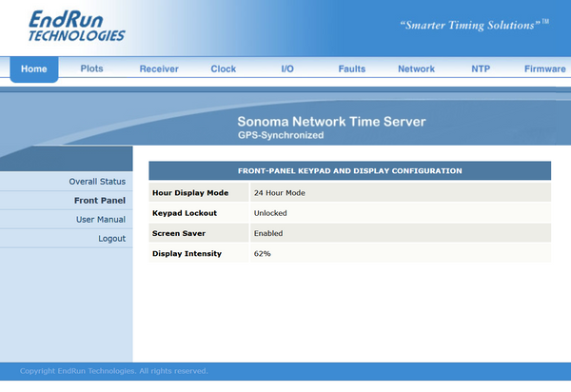Image resolution: width=571 pixels, height=392 pixels.
Task: Click the Hour Display Mode label
Action: [x=190, y=192]
